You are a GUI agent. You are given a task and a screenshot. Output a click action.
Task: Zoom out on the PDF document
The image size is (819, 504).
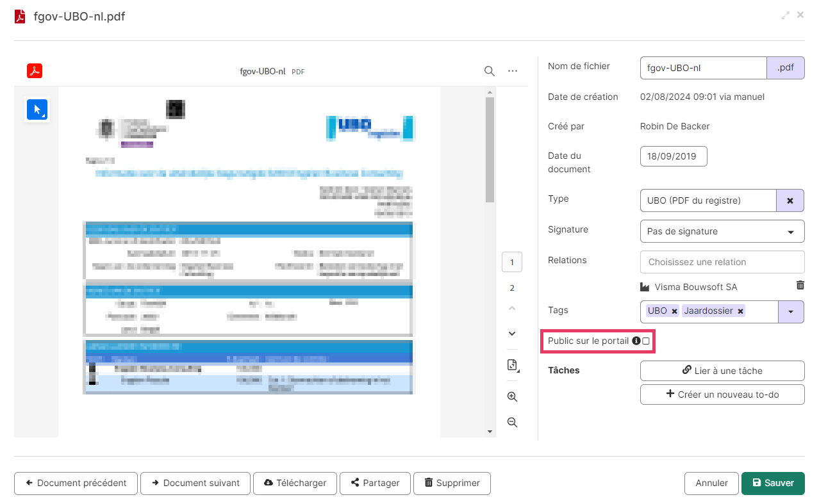click(512, 423)
